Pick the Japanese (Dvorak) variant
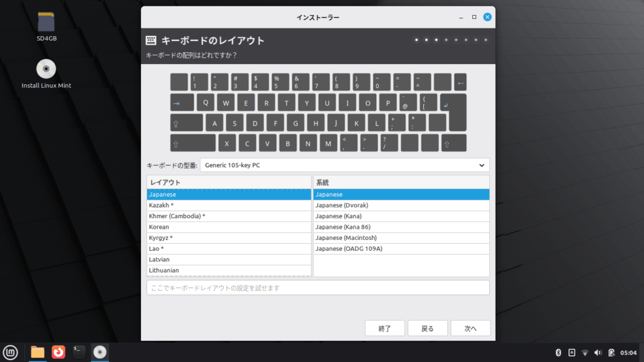 [x=401, y=206]
